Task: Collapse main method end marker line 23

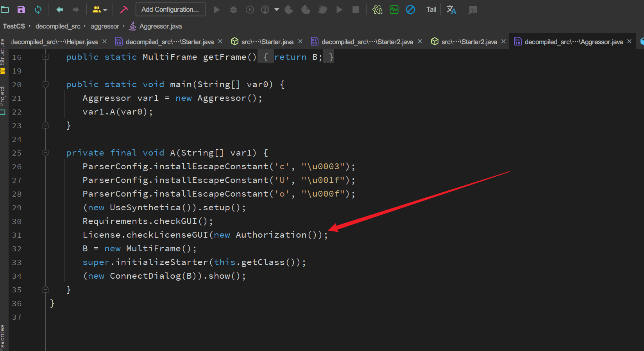Action: click(45, 125)
